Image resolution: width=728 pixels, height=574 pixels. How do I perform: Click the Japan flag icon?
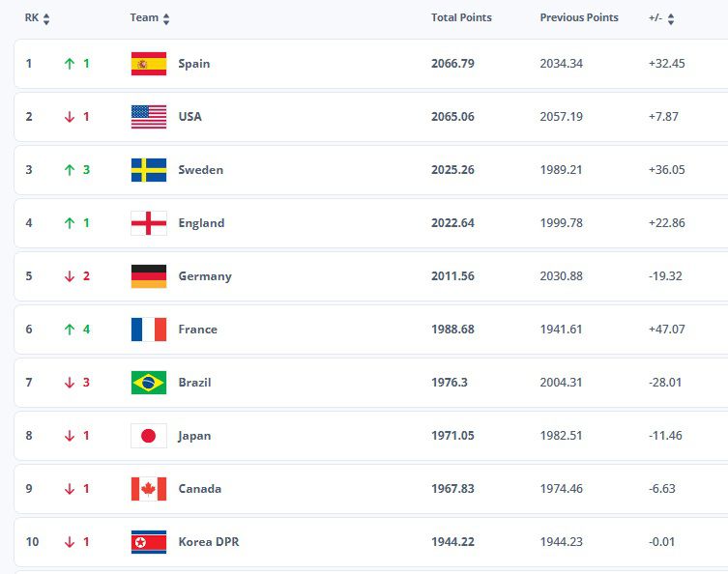coord(148,436)
